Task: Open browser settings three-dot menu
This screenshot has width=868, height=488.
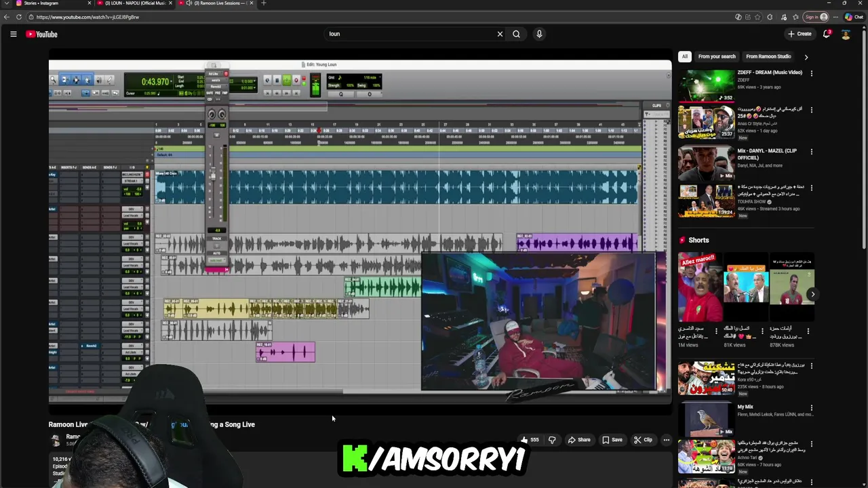Action: [835, 17]
